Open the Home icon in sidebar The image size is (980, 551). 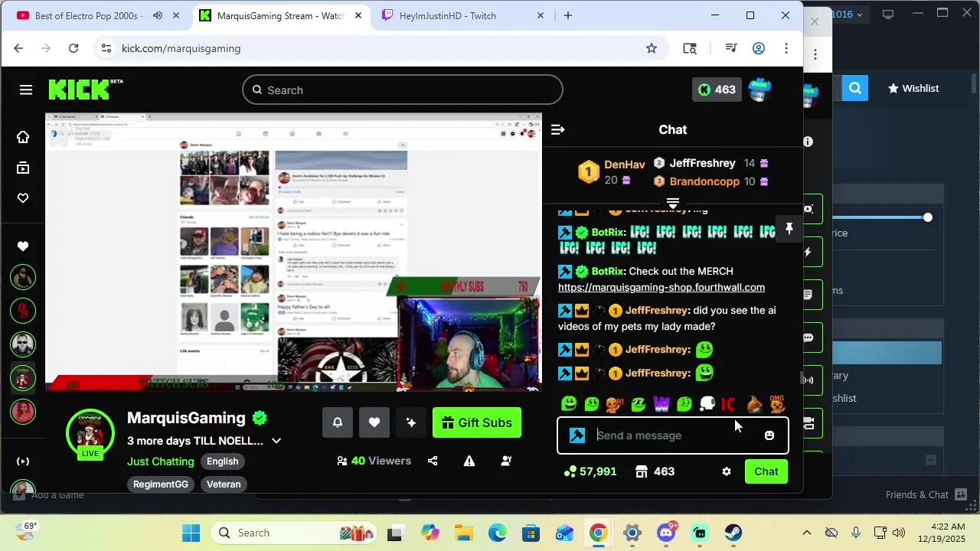tap(23, 137)
